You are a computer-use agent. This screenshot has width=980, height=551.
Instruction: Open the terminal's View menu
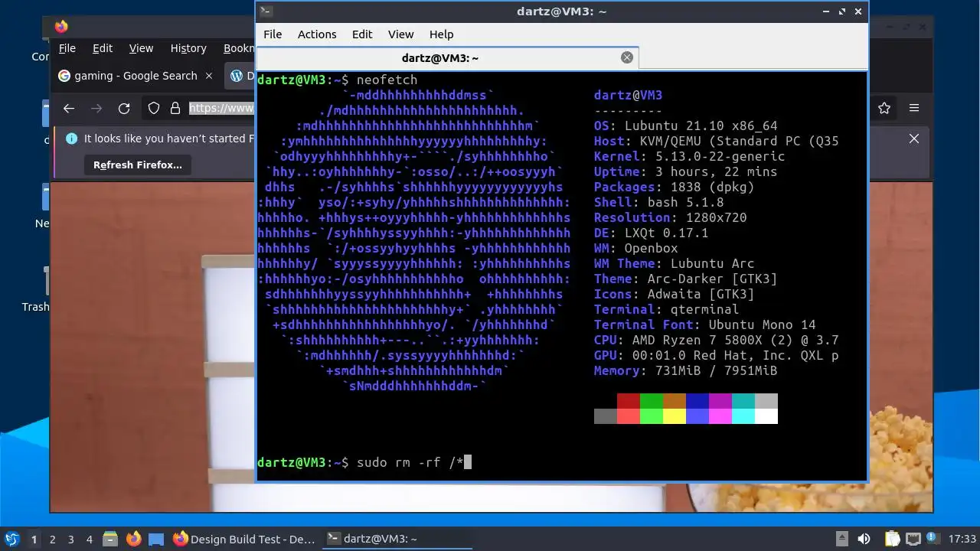tap(400, 34)
